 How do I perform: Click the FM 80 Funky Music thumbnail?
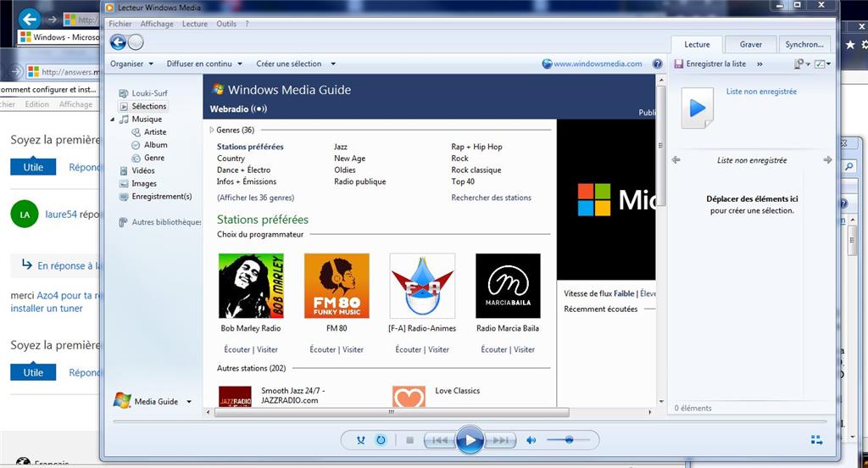(x=337, y=286)
